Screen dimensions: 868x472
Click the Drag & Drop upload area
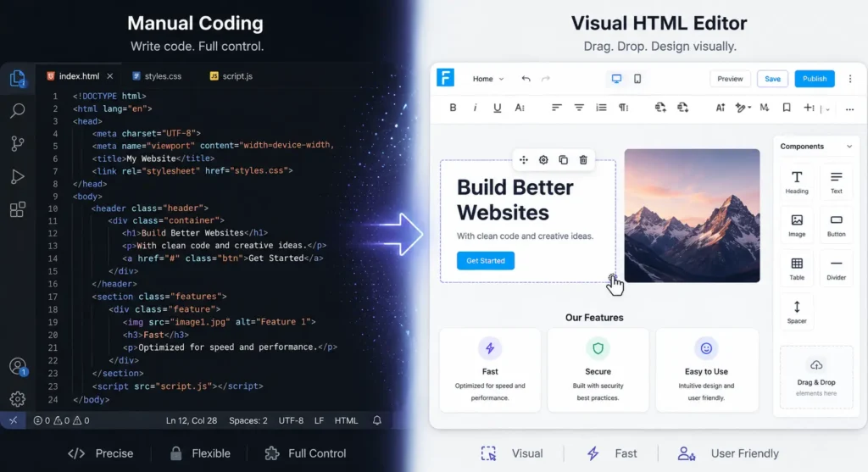click(816, 377)
